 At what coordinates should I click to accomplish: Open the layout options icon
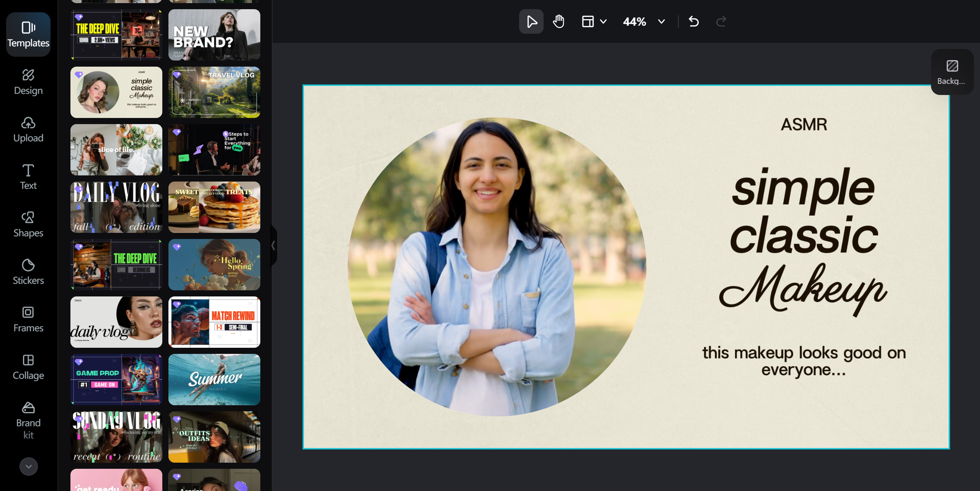tap(588, 21)
